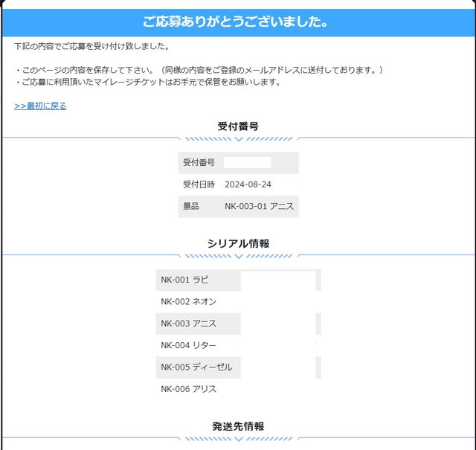The height and width of the screenshot is (450, 476).
Task: Select the 発送先情報 section heading
Action: coord(238,426)
